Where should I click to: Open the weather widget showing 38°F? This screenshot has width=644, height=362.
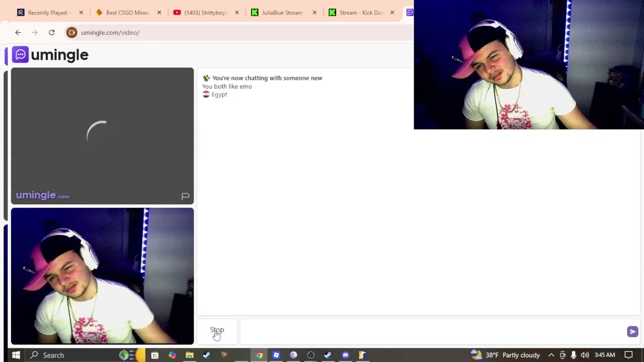coord(505,355)
